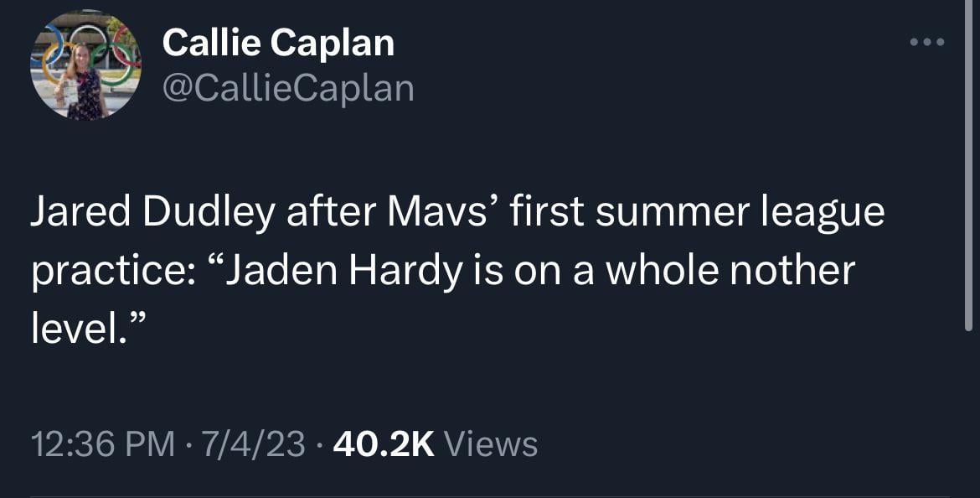The image size is (980, 498).
Task: Click the name Jared Dudley in the tweet
Action: 152,212
